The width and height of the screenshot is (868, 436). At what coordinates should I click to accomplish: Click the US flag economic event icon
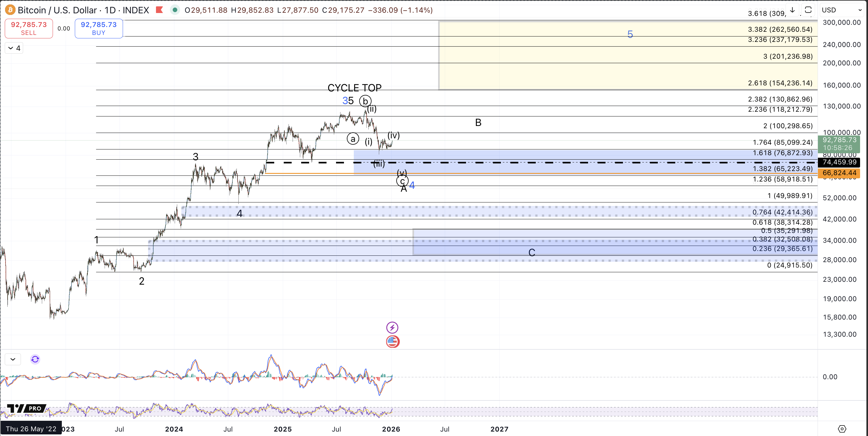pyautogui.click(x=392, y=341)
